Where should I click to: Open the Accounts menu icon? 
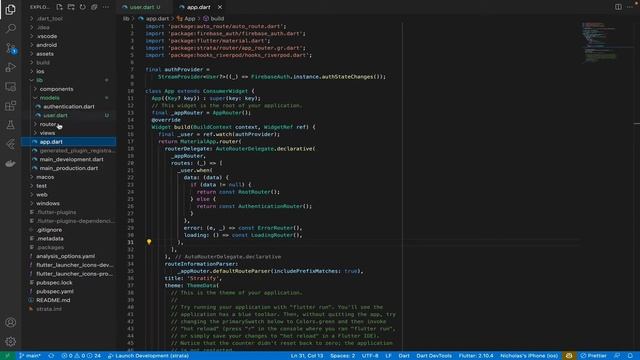pyautogui.click(x=11, y=322)
